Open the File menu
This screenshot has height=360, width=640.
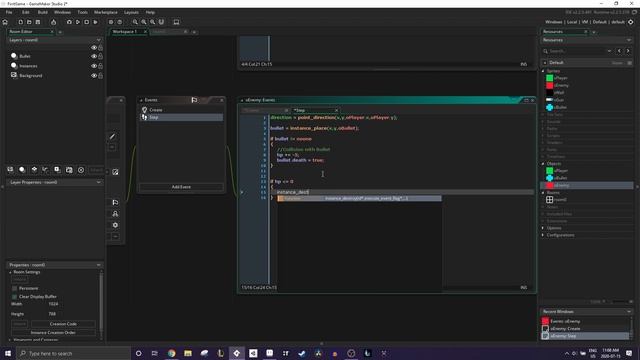tap(9, 12)
